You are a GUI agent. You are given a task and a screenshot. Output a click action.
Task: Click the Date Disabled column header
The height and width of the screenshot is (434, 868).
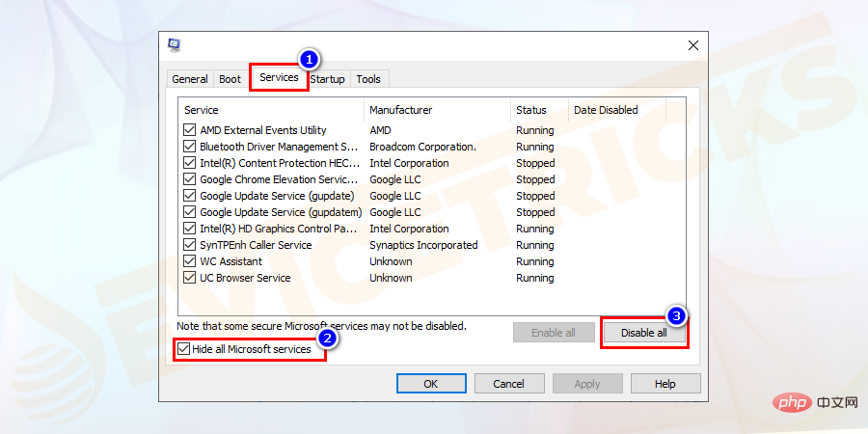(617, 110)
